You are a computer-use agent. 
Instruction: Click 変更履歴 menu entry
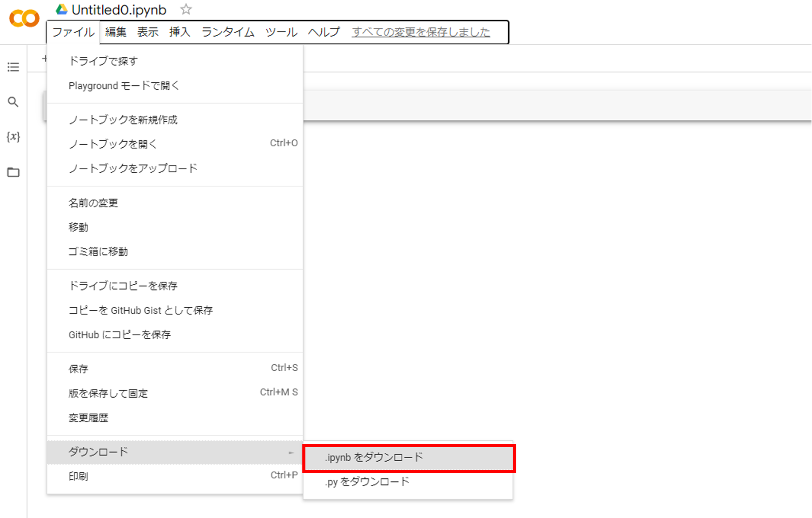88,418
